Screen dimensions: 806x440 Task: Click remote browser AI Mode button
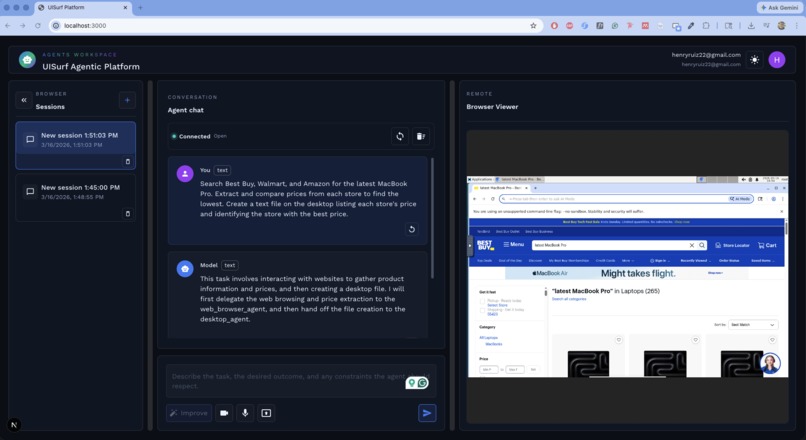(x=740, y=198)
